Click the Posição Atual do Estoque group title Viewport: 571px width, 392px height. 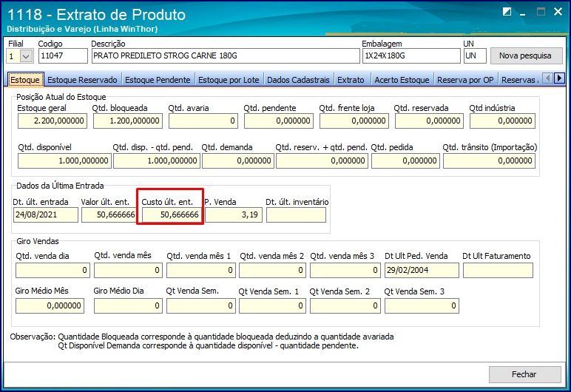click(x=61, y=98)
